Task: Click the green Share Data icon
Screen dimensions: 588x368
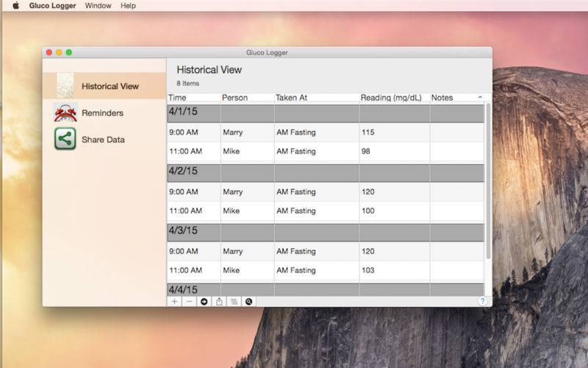Action: [x=65, y=138]
